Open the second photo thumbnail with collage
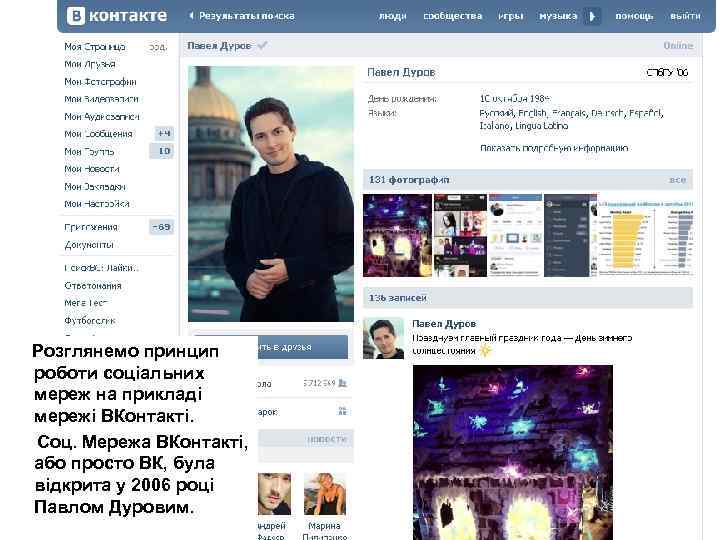Screen dimensions: 720x540 pyautogui.click(x=460, y=235)
